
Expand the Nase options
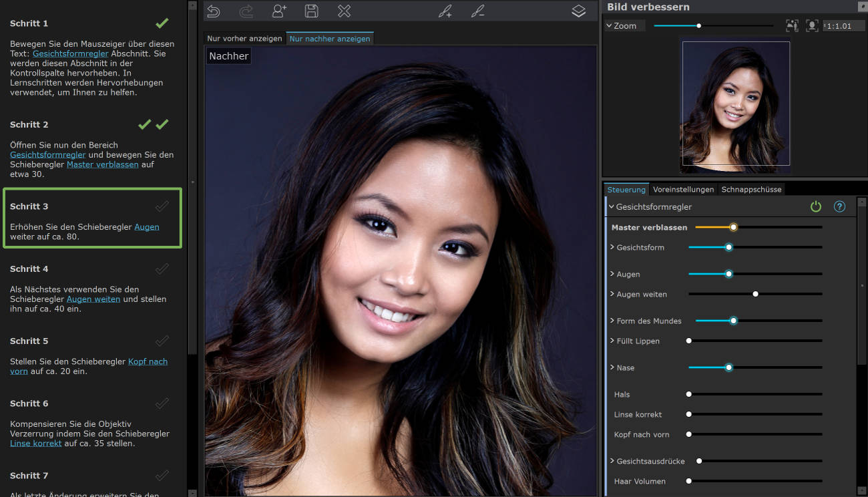(612, 367)
